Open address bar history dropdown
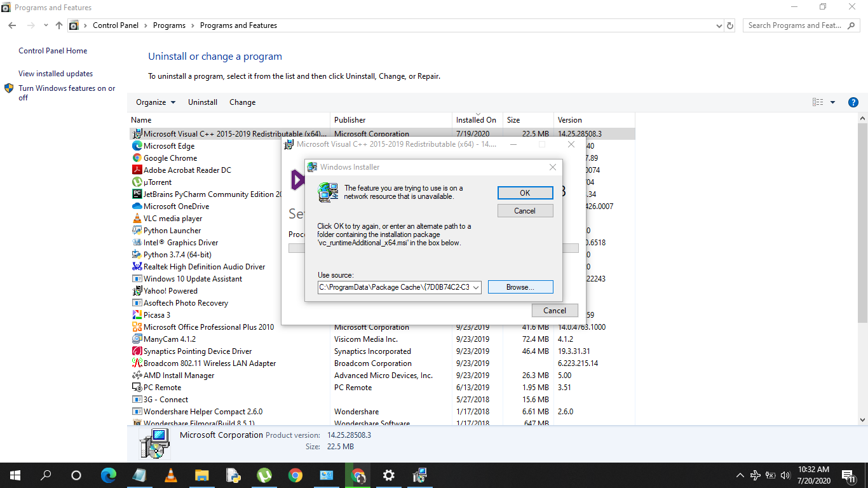The image size is (868, 488). click(719, 25)
